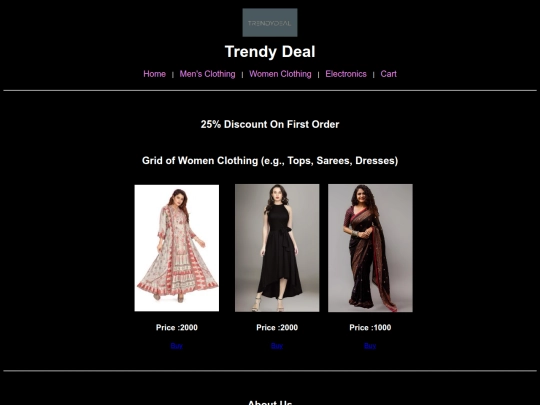
Task: Click the separator between Home and Men's Clothing
Action: click(x=173, y=74)
